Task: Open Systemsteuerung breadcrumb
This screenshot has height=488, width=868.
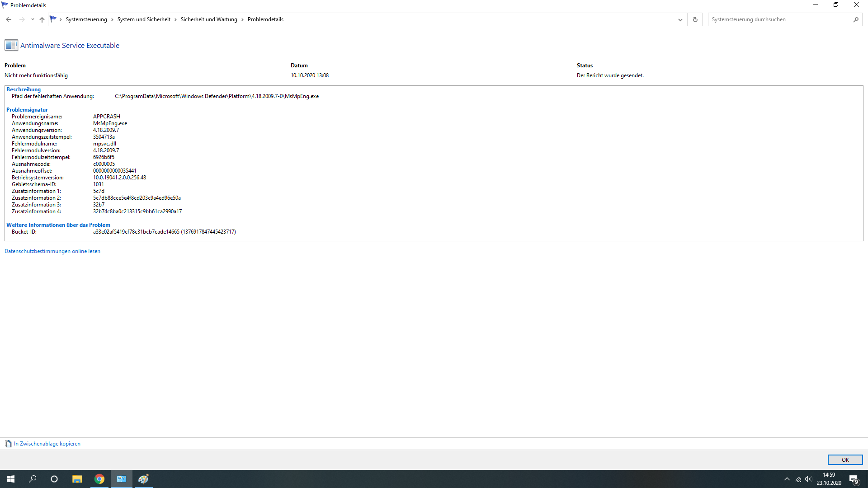Action: click(x=86, y=19)
